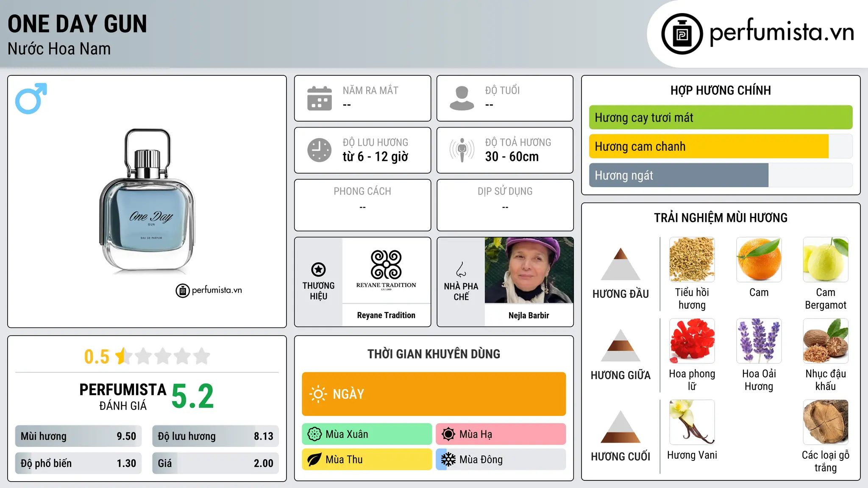Click the calendar icon for Năm ra mắt
Viewport: 868px width, 488px height.
click(320, 98)
